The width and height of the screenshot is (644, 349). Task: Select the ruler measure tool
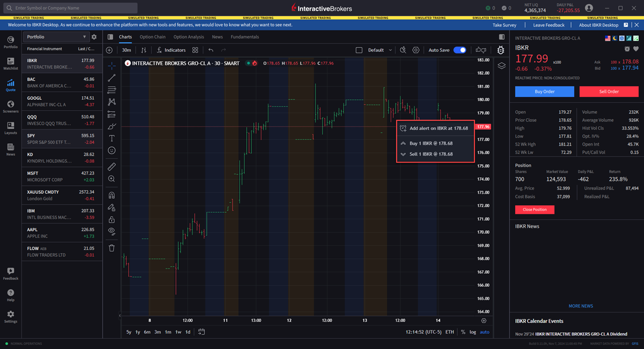[x=112, y=166]
